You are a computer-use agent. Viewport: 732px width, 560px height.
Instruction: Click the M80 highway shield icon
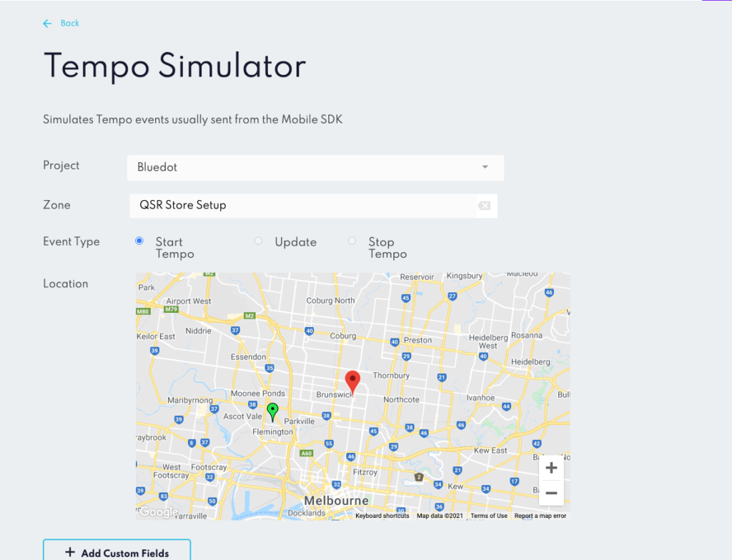point(143,311)
